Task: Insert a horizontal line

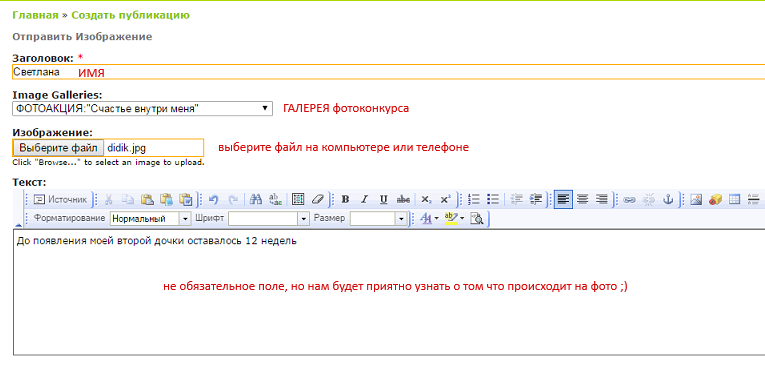Action: [x=754, y=199]
